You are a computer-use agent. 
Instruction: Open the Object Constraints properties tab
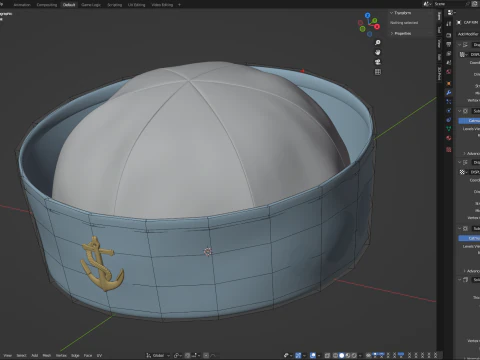click(449, 120)
